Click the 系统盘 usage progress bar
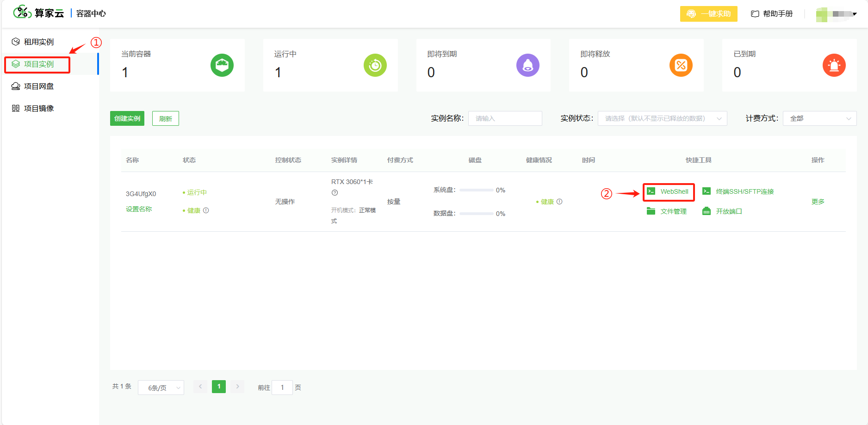Screen dimensions: 868x425 [x=476, y=190]
